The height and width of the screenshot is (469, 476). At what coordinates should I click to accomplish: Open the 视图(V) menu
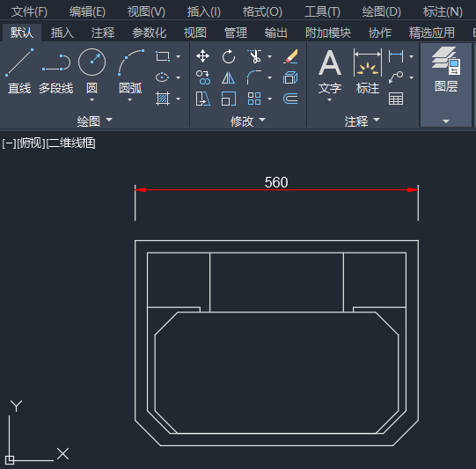146,11
